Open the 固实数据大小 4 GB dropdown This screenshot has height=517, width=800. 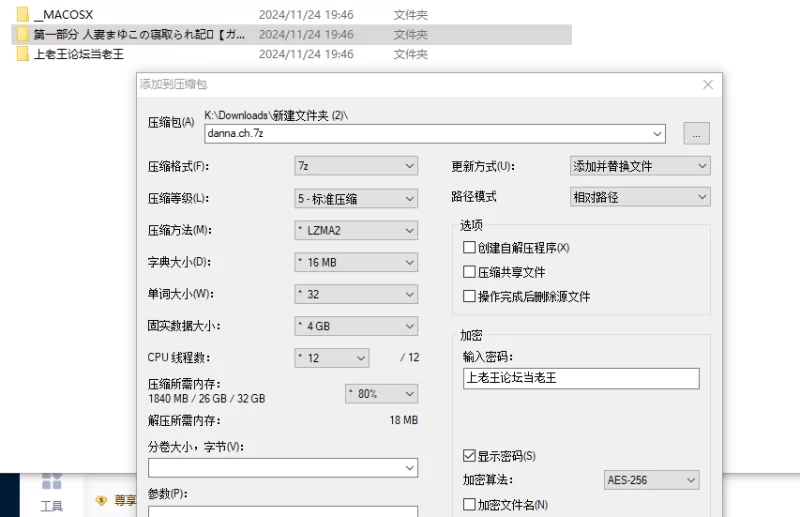(356, 326)
